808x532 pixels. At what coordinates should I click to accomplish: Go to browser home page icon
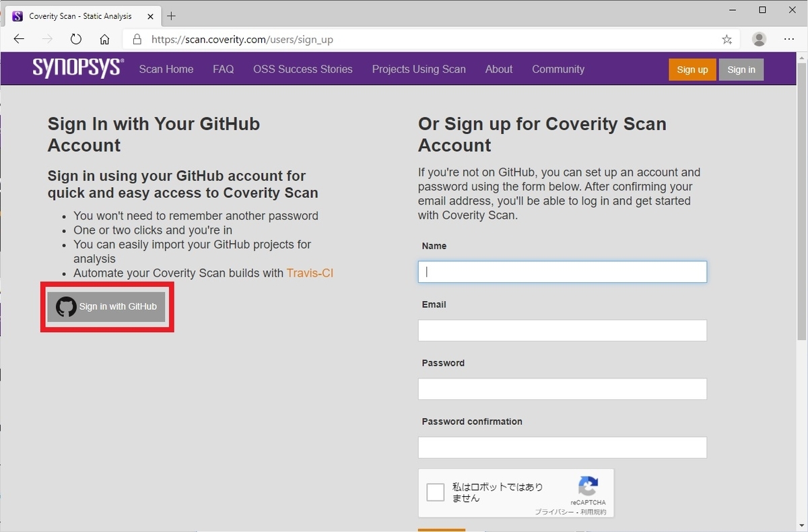pos(104,39)
